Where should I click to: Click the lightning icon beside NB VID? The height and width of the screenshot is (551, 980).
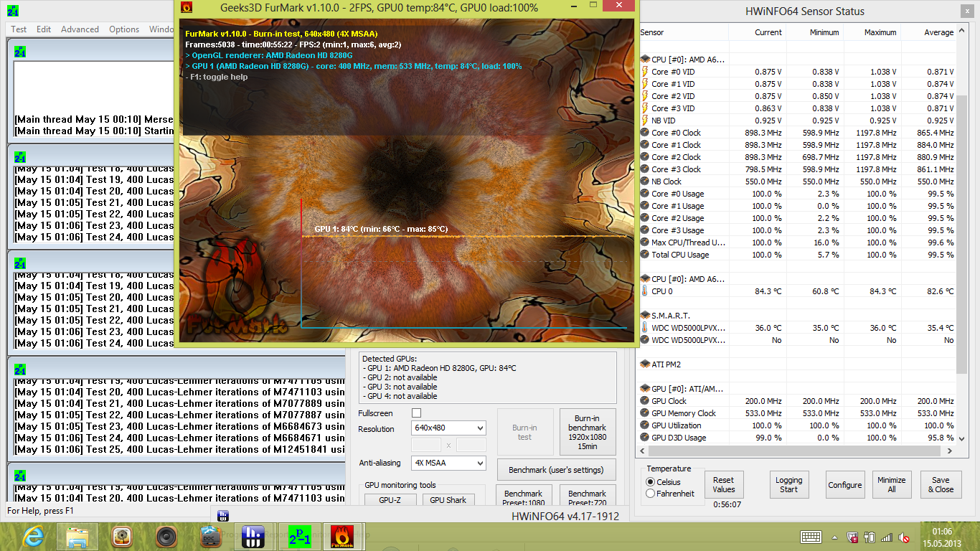pos(645,121)
